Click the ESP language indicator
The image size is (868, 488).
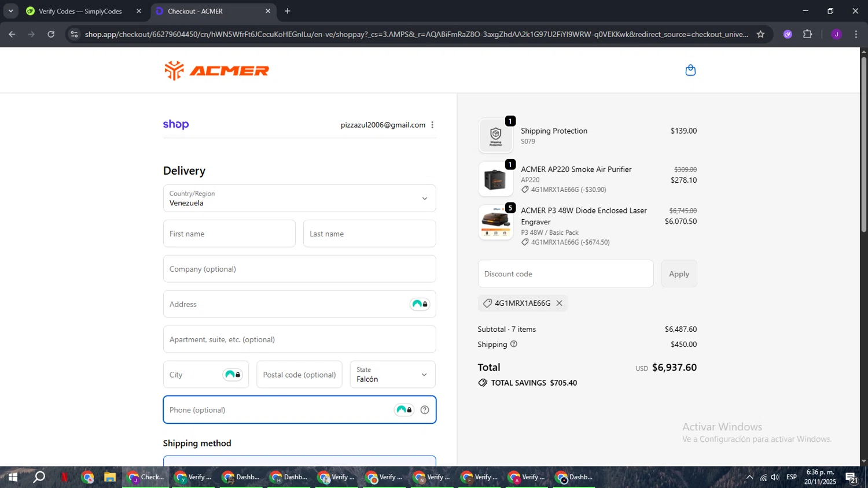(792, 477)
